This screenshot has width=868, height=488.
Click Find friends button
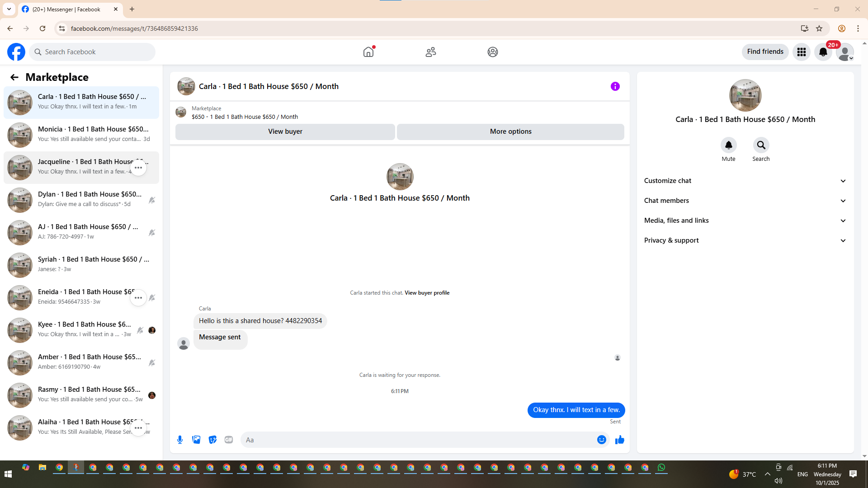[765, 52]
